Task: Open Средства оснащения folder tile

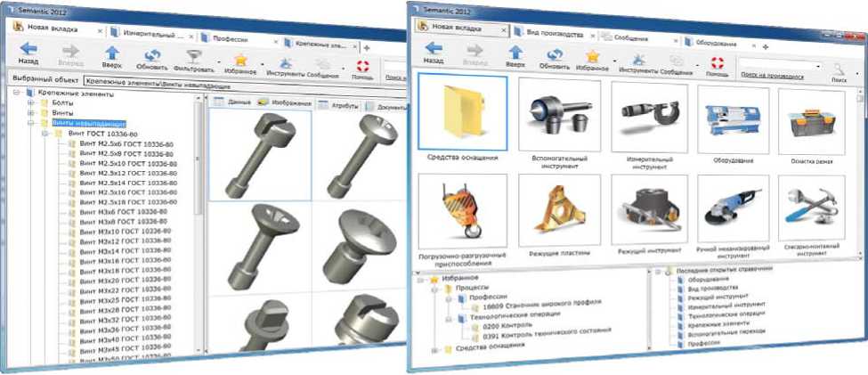Action: [x=463, y=112]
